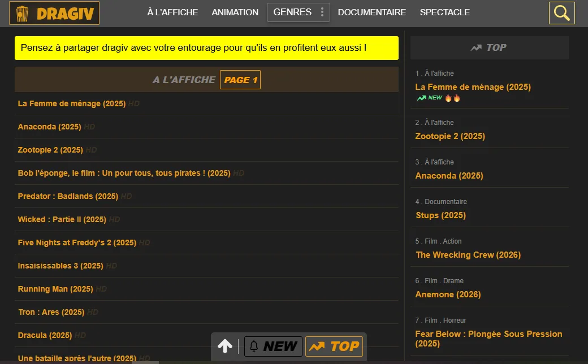Open the À L'AFFICHE menu item
Screen dimensions: 588x364
[172, 12]
